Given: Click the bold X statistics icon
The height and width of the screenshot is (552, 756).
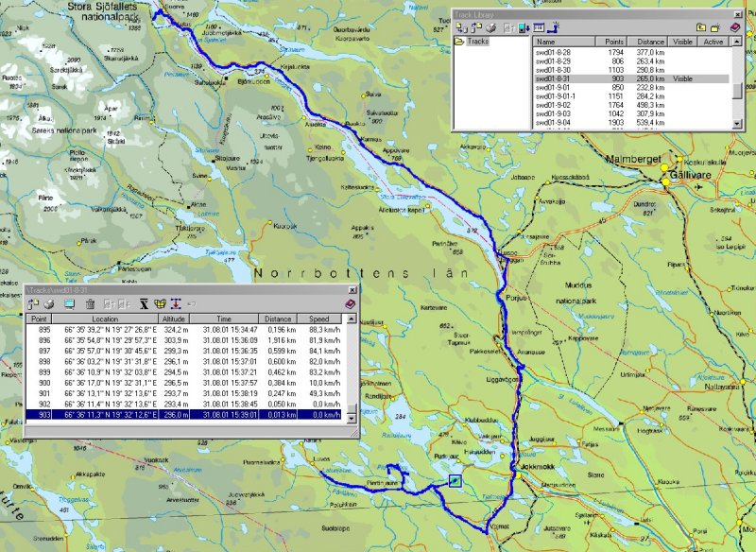Looking at the screenshot, I should coord(144,303).
